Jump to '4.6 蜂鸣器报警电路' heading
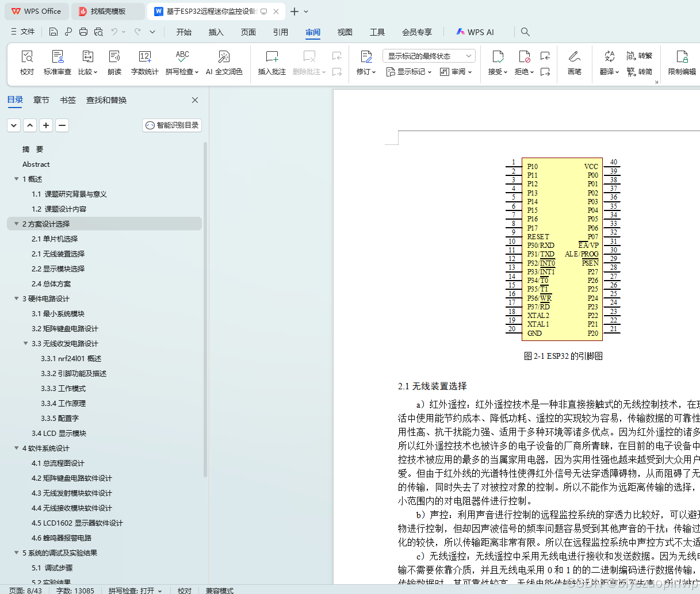This screenshot has height=594, width=700. point(62,538)
